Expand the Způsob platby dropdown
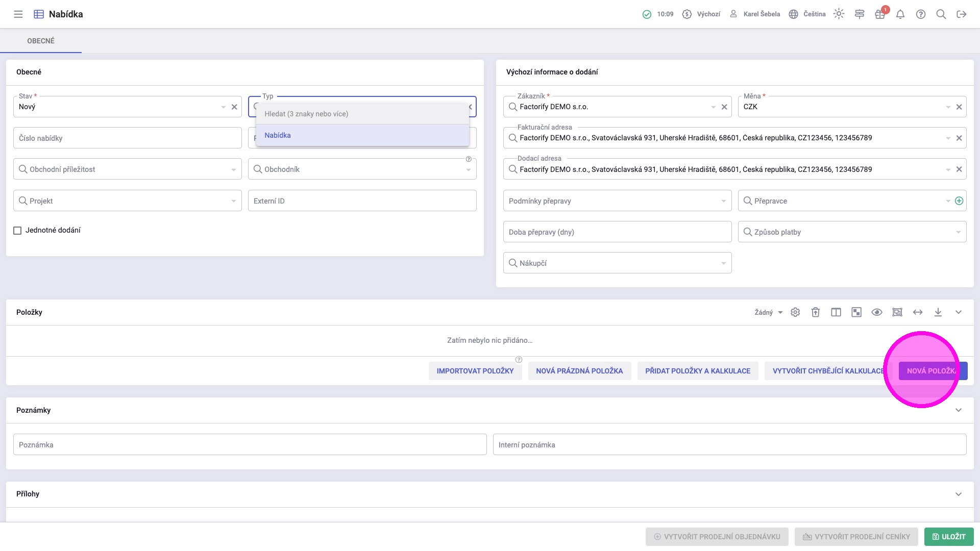Screen dimensions: 980x551 (958, 233)
